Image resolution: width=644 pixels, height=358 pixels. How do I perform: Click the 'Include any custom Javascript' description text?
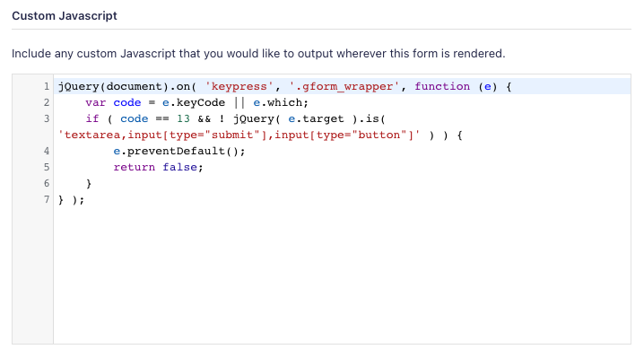pyautogui.click(x=258, y=54)
